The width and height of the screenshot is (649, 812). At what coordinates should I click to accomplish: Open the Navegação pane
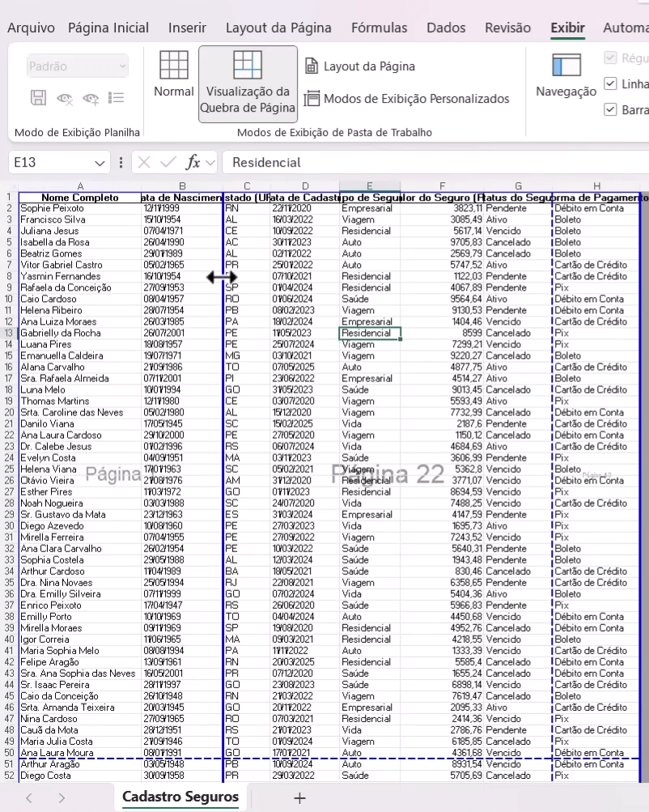pos(566,75)
